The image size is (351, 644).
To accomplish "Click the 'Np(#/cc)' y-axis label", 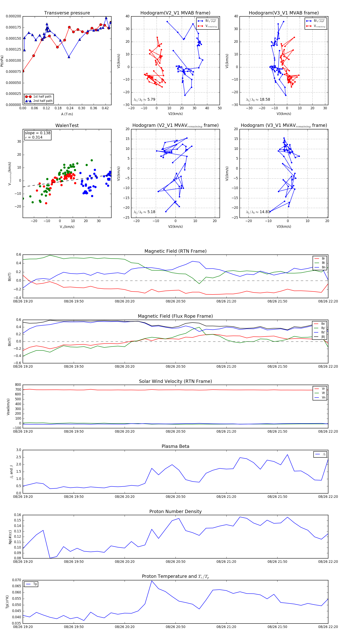I will (x=10, y=537).
